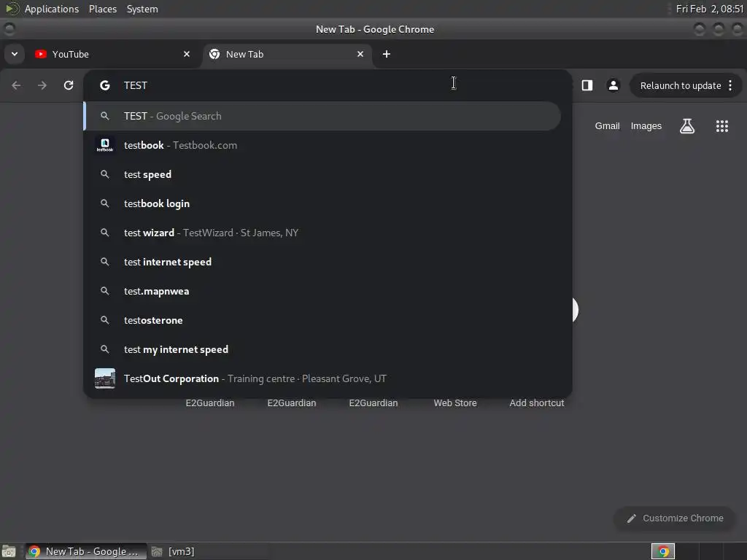
Task: Click Customize Chrome button
Action: [675, 518]
